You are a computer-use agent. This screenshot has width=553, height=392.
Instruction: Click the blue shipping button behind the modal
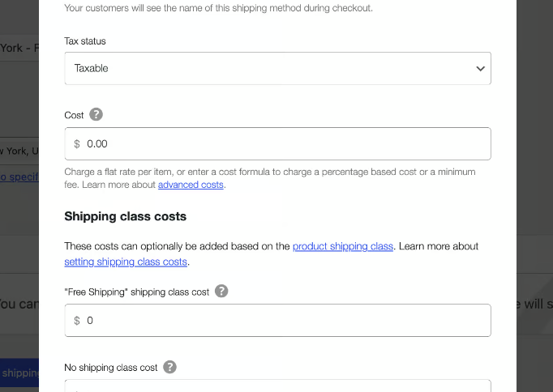point(19,373)
